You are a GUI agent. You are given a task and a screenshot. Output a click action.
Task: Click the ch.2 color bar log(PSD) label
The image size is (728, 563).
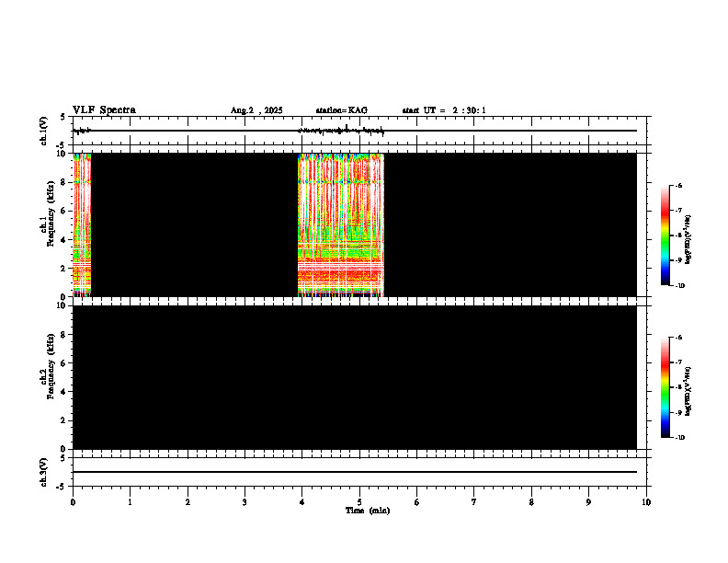[688, 392]
